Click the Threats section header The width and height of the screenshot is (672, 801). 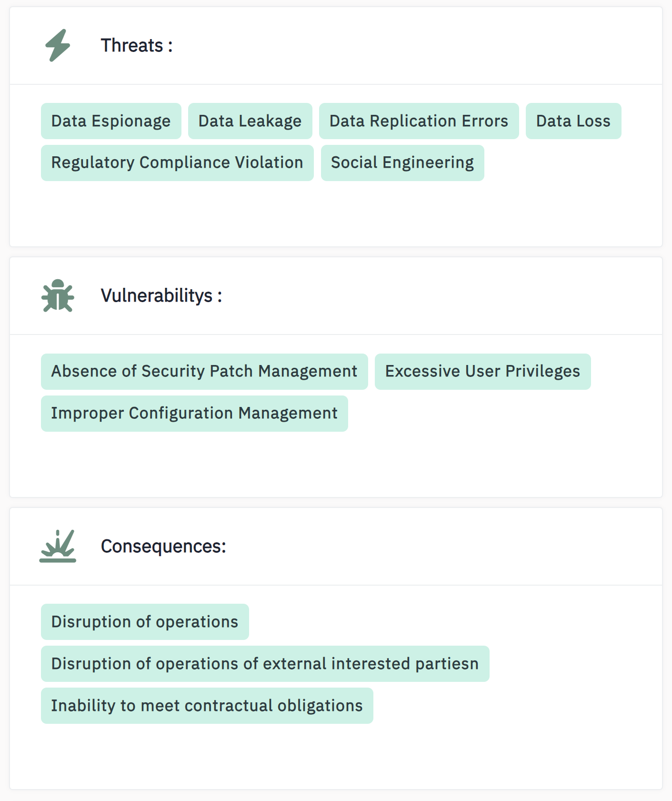click(136, 45)
